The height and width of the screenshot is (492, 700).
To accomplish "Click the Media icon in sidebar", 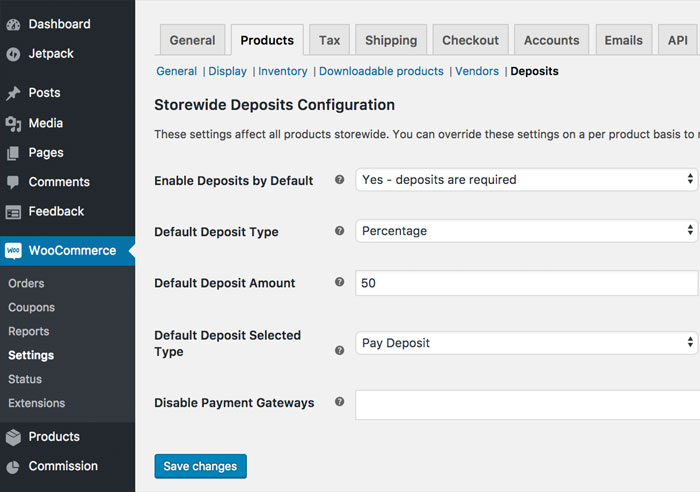I will pos(13,123).
